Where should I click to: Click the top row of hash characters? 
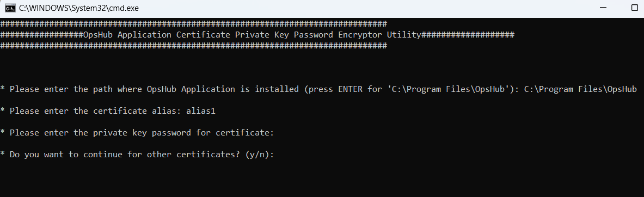[x=193, y=24]
